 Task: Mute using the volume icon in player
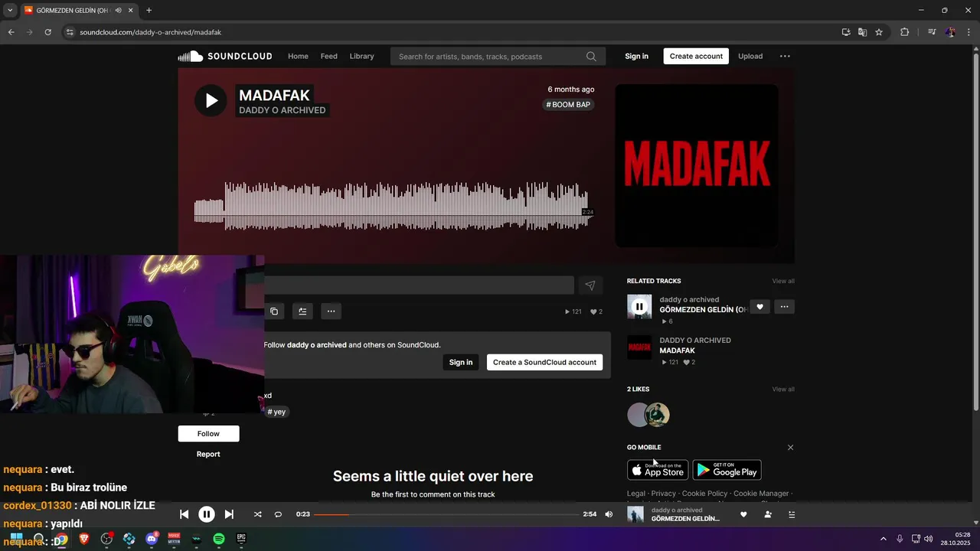(x=609, y=514)
